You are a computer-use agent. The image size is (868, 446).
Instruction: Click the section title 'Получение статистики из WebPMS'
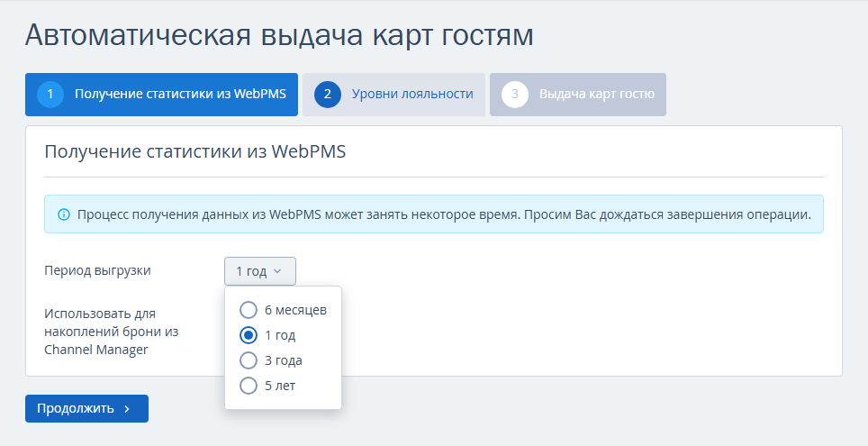pyautogui.click(x=194, y=151)
